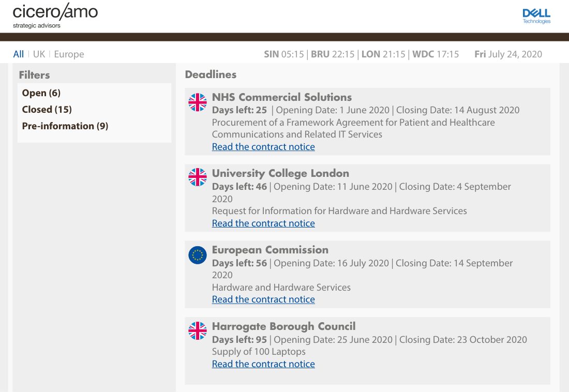
Task: Click 'Request for Information for Hardware' description
Action: coord(339,211)
